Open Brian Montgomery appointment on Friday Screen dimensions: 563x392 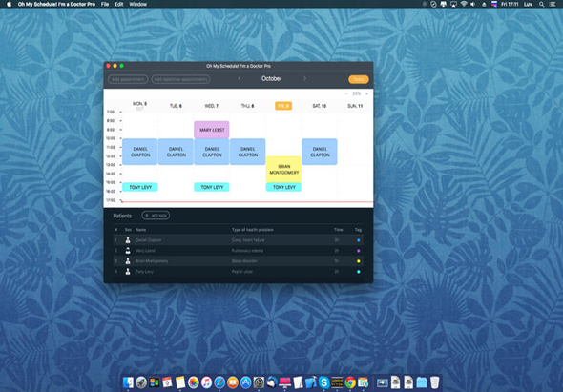pyautogui.click(x=283, y=170)
